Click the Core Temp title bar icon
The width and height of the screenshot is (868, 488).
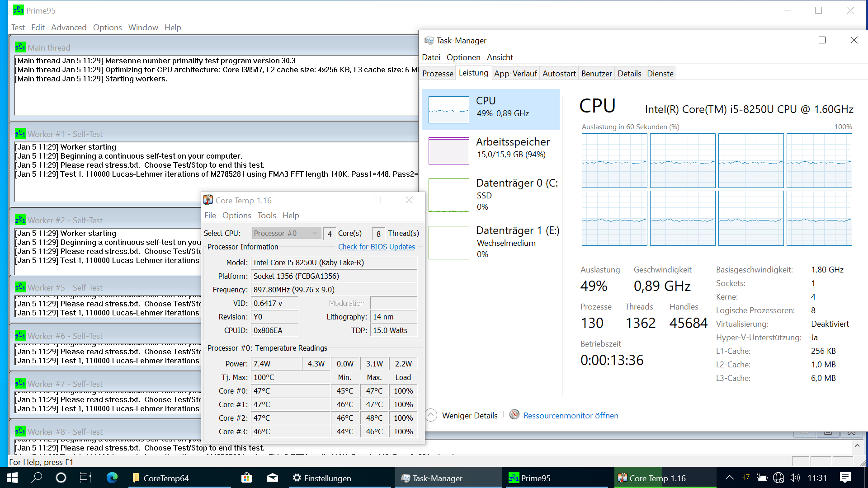pos(208,200)
